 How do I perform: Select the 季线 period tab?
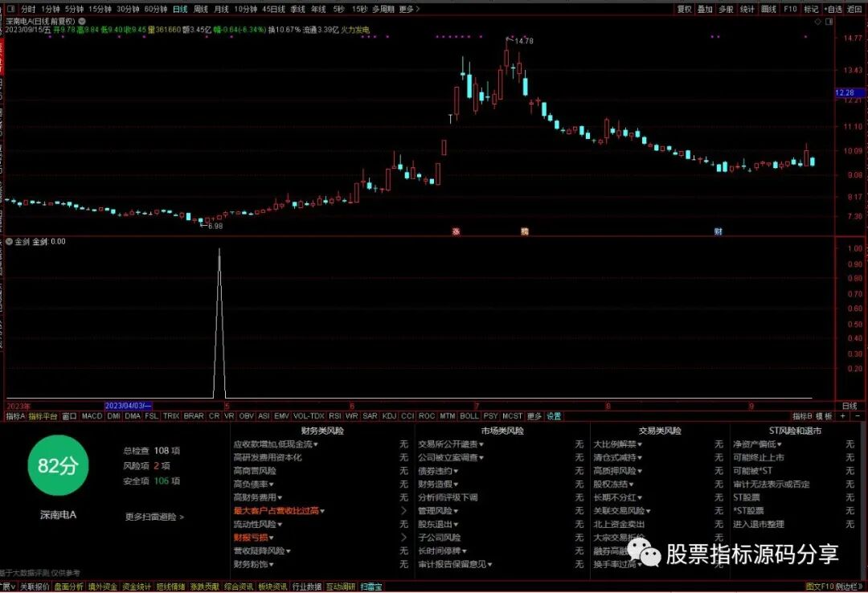[298, 10]
